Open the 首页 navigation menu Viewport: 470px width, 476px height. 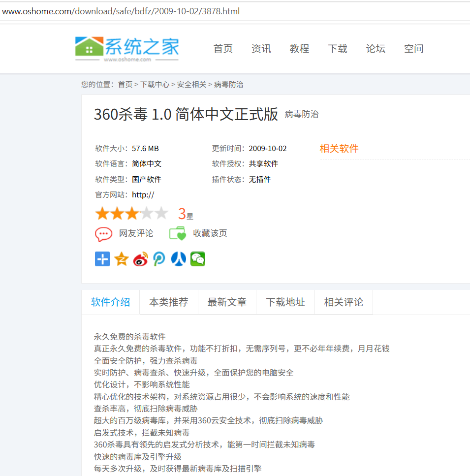(223, 49)
